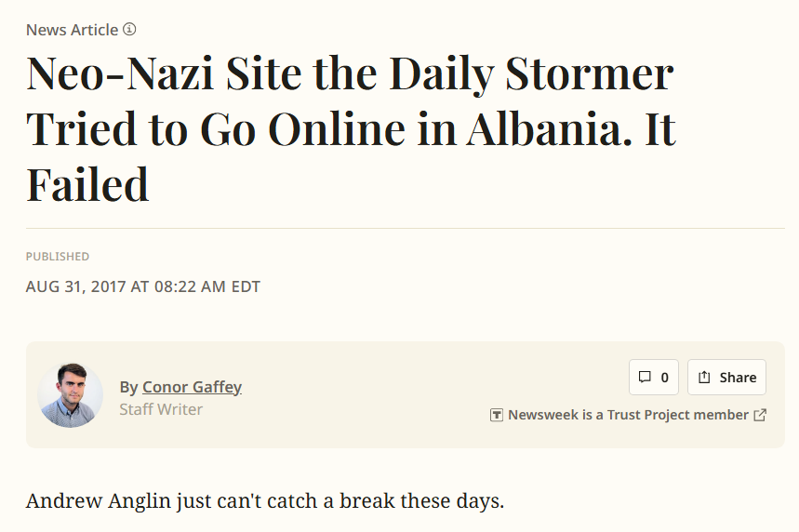
Task: Open Conor Gaffey's author profile photo
Action: pyautogui.click(x=71, y=395)
